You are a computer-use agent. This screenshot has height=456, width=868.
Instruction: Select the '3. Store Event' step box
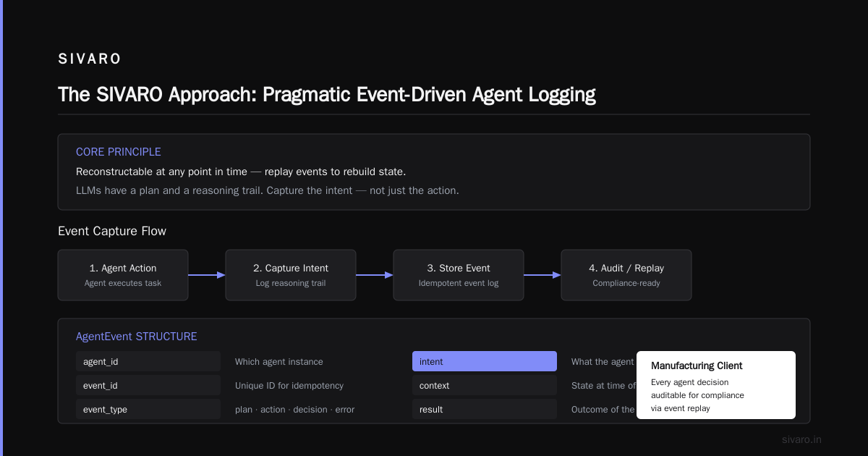[x=459, y=275]
